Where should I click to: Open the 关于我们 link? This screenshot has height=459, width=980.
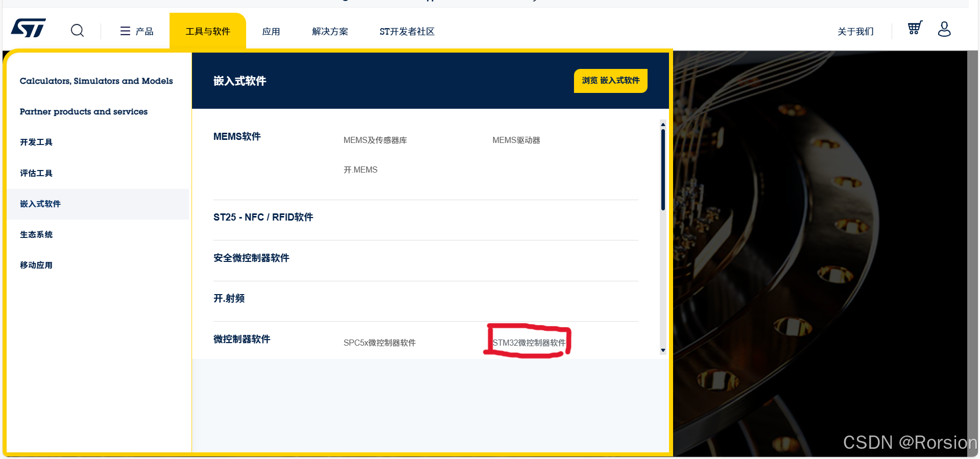point(856,31)
